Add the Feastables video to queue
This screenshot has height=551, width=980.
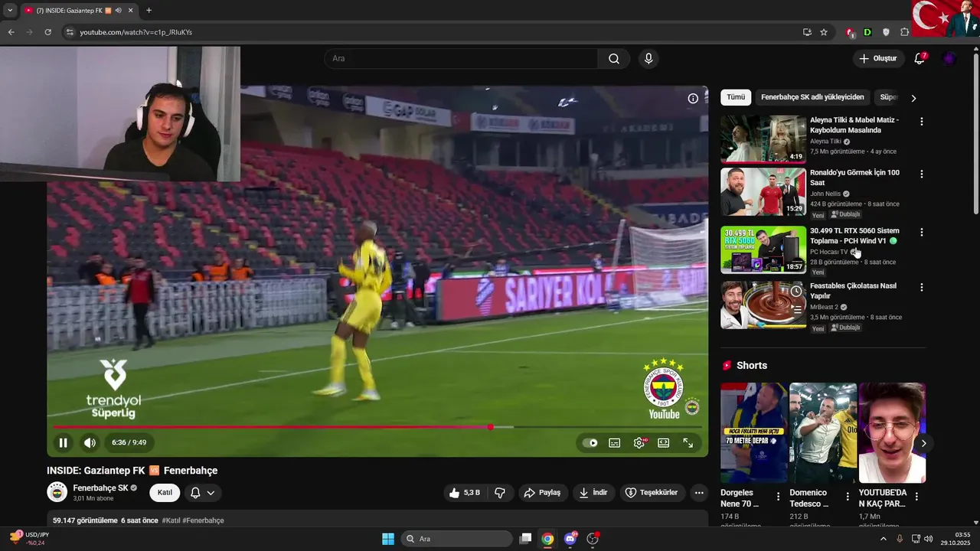tap(796, 309)
